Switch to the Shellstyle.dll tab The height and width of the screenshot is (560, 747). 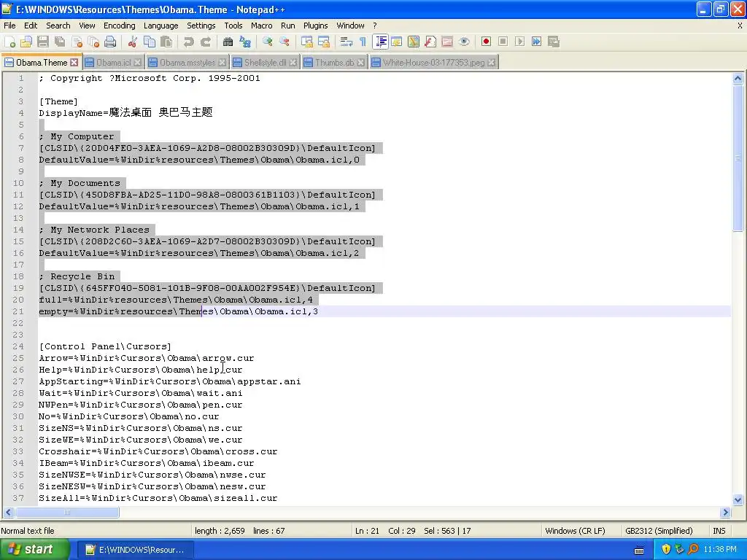coord(265,63)
